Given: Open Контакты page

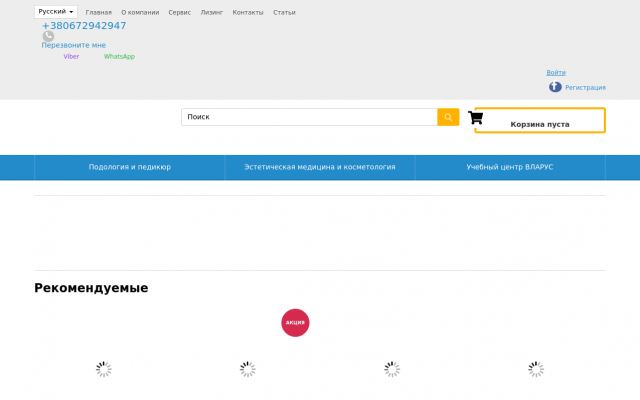Looking at the screenshot, I should click(x=248, y=13).
